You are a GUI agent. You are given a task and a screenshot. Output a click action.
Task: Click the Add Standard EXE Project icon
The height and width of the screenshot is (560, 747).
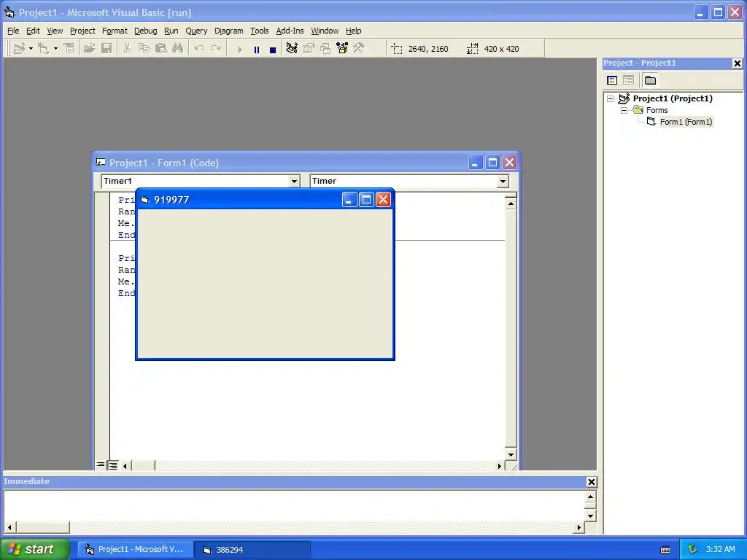[19, 49]
